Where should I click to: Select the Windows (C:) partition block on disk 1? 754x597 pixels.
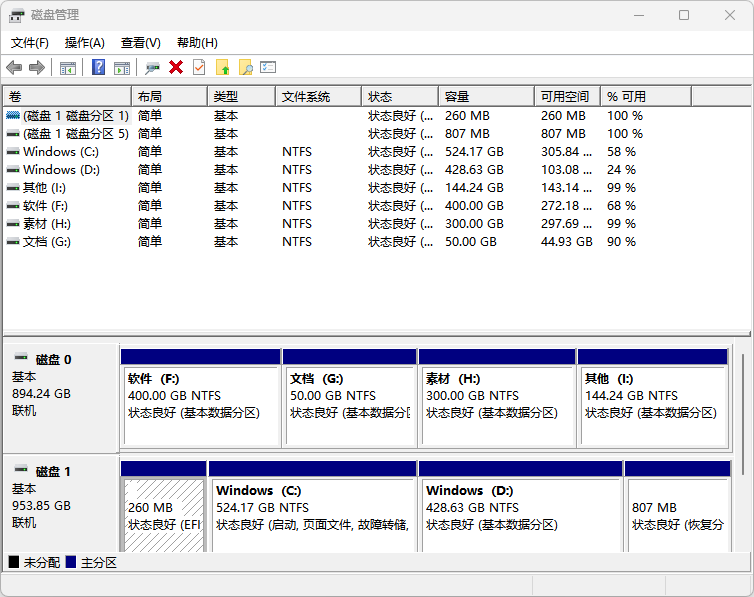point(313,507)
